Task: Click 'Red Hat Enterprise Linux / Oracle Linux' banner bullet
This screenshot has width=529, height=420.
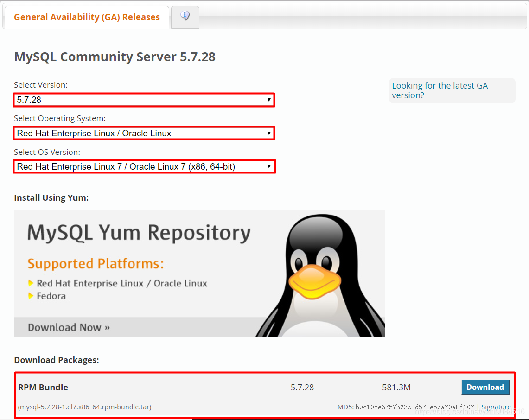Action: point(122,283)
